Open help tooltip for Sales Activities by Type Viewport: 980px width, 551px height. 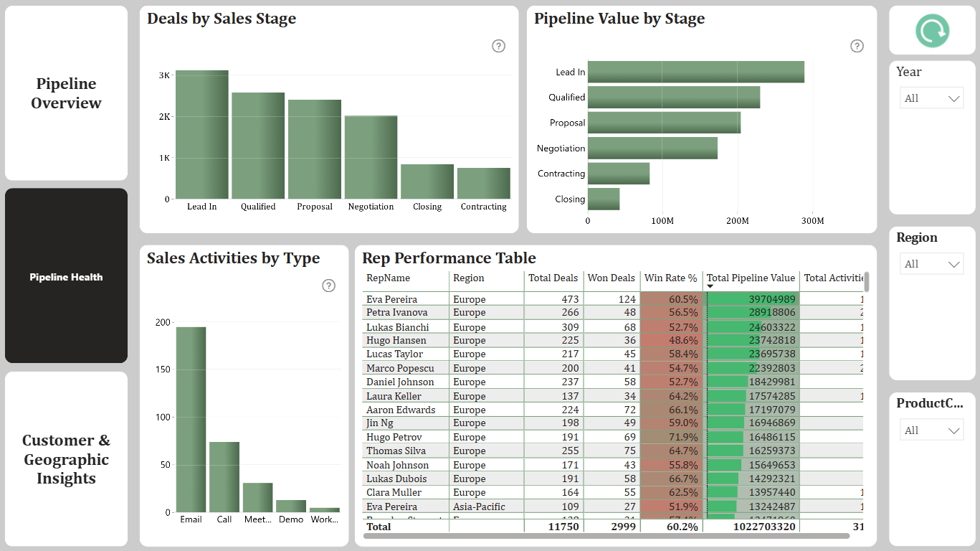tap(329, 286)
